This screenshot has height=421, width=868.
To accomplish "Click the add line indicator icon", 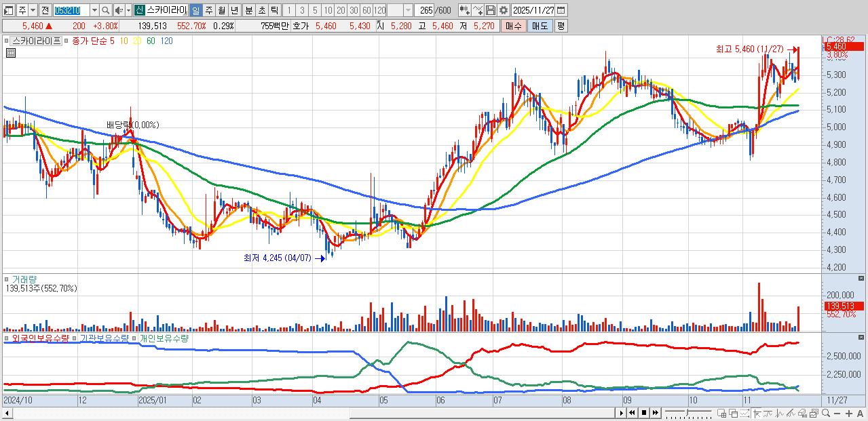I will (478, 10).
